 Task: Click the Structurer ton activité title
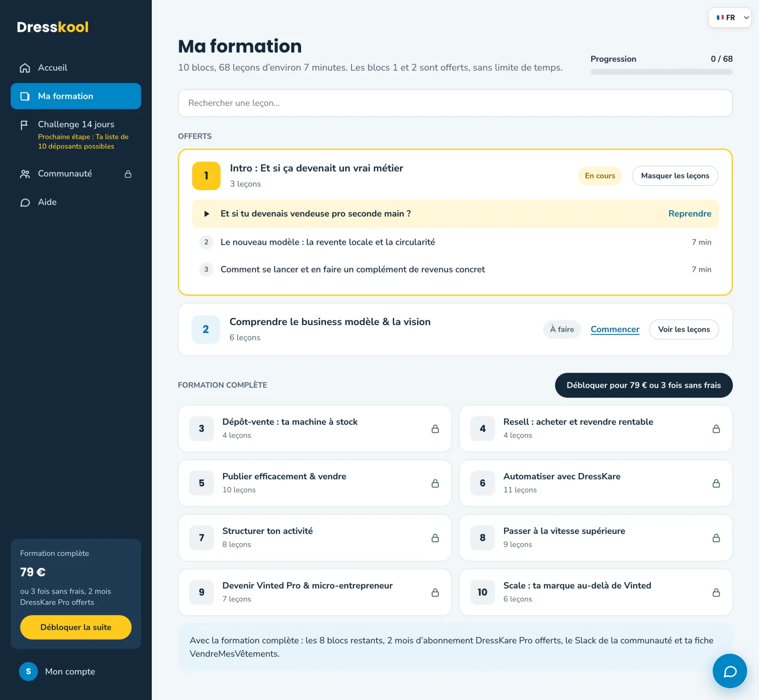tap(268, 531)
